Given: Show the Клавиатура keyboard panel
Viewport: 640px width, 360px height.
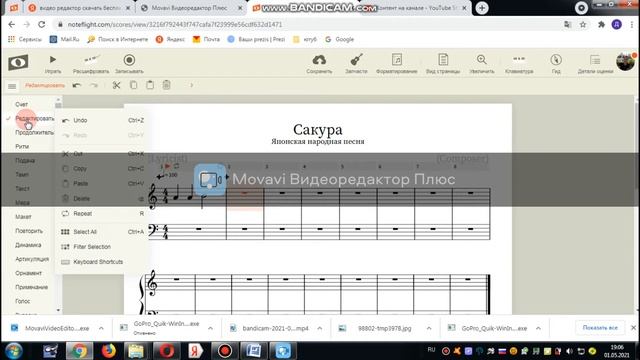Looking at the screenshot, I should 519,64.
